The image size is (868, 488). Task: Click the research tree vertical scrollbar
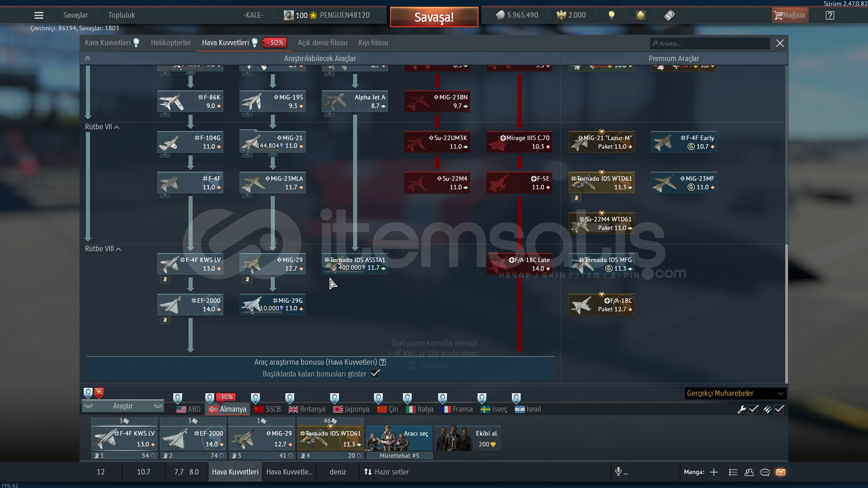pos(786,314)
